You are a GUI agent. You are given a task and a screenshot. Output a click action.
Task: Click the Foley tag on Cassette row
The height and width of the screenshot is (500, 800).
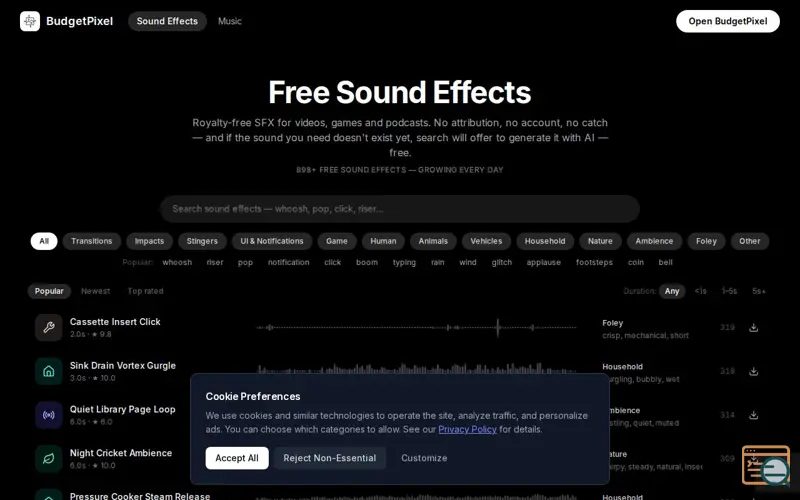(x=612, y=323)
